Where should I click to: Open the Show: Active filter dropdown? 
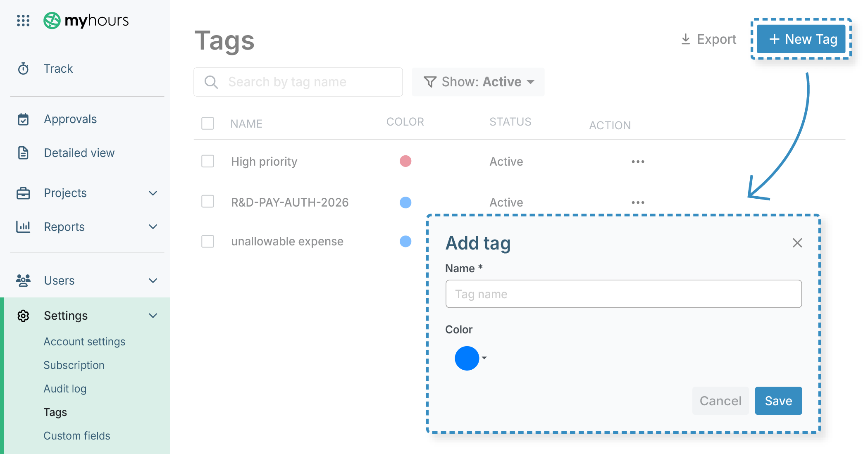(478, 82)
